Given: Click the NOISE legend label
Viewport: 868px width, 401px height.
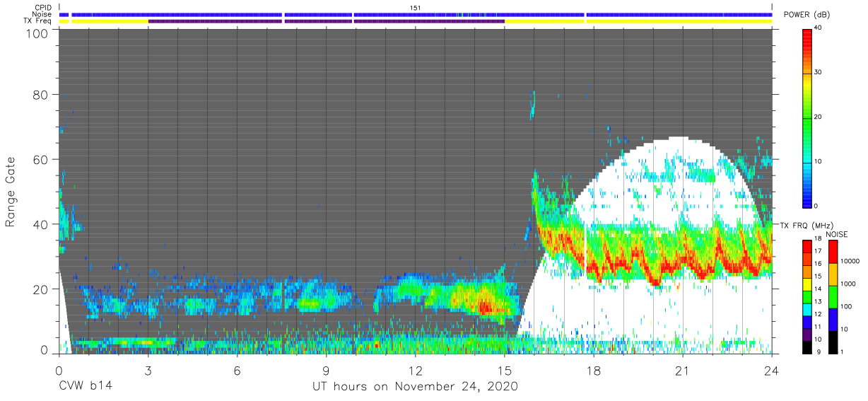Looking at the screenshot, I should pyautogui.click(x=836, y=234).
